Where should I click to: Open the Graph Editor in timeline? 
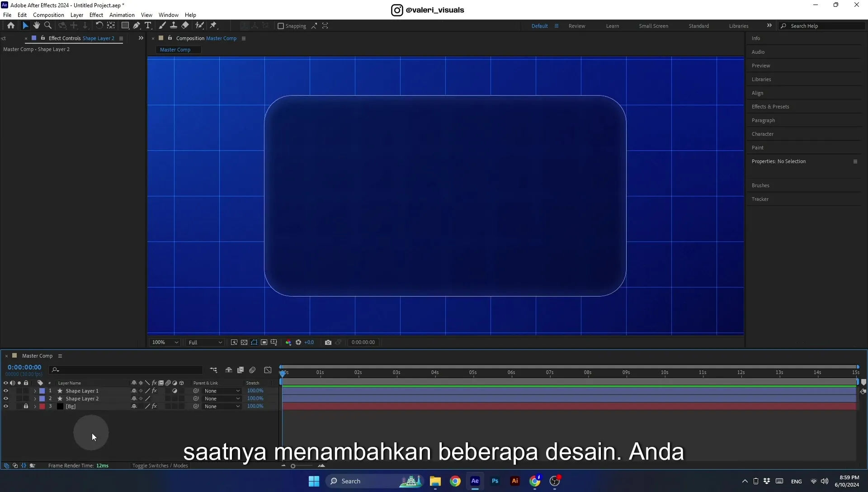268,370
